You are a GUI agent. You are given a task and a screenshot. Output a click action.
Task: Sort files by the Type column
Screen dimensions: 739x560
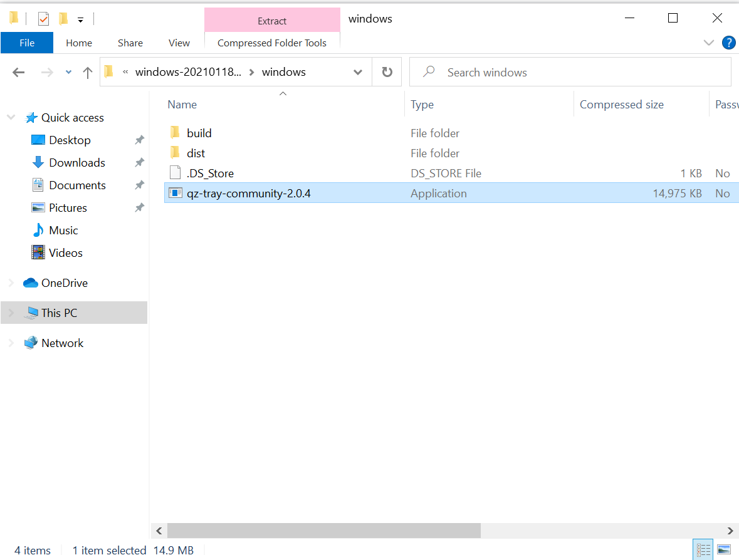click(x=422, y=105)
